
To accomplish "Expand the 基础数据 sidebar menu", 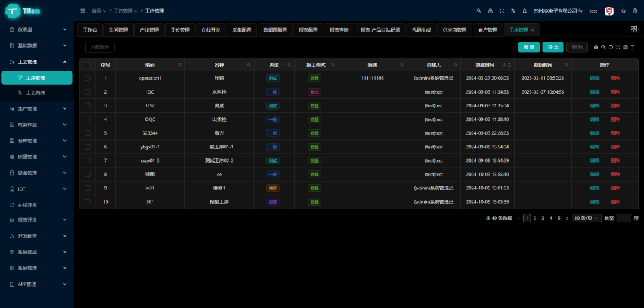I will coord(37,45).
